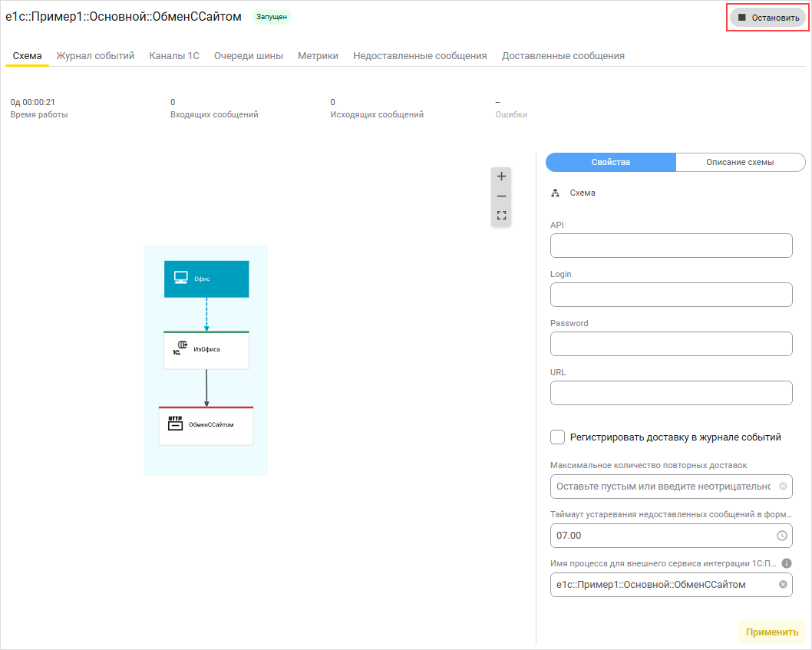Select the Офис computer node

pos(206,279)
